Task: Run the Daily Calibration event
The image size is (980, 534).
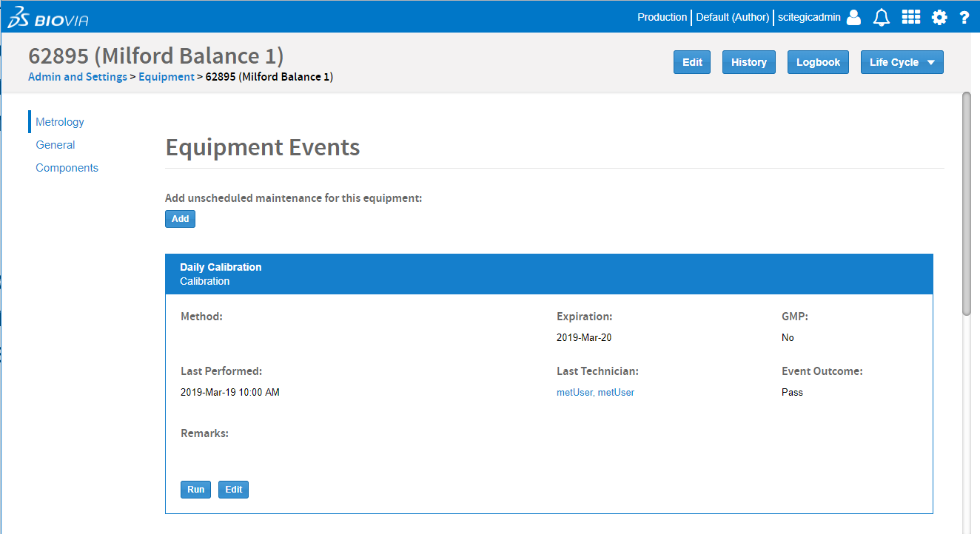Action: pyautogui.click(x=195, y=490)
